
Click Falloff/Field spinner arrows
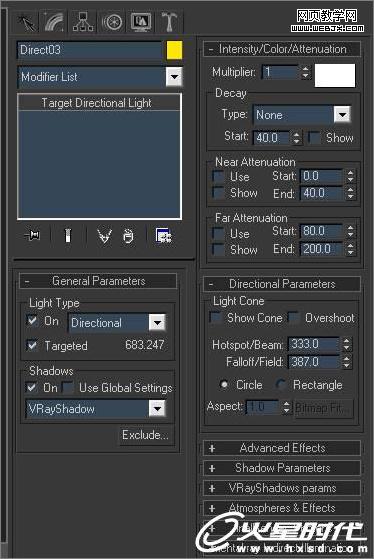pos(347,362)
